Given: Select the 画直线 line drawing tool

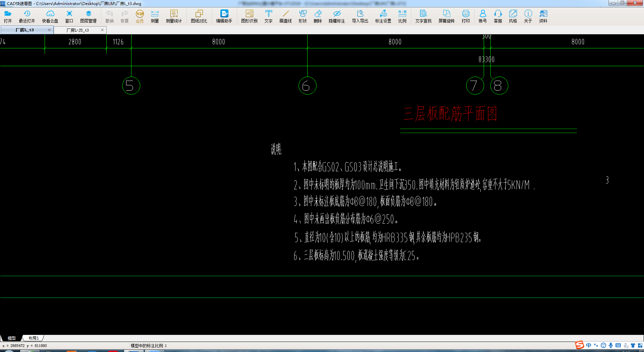Looking at the screenshot, I should tap(285, 16).
